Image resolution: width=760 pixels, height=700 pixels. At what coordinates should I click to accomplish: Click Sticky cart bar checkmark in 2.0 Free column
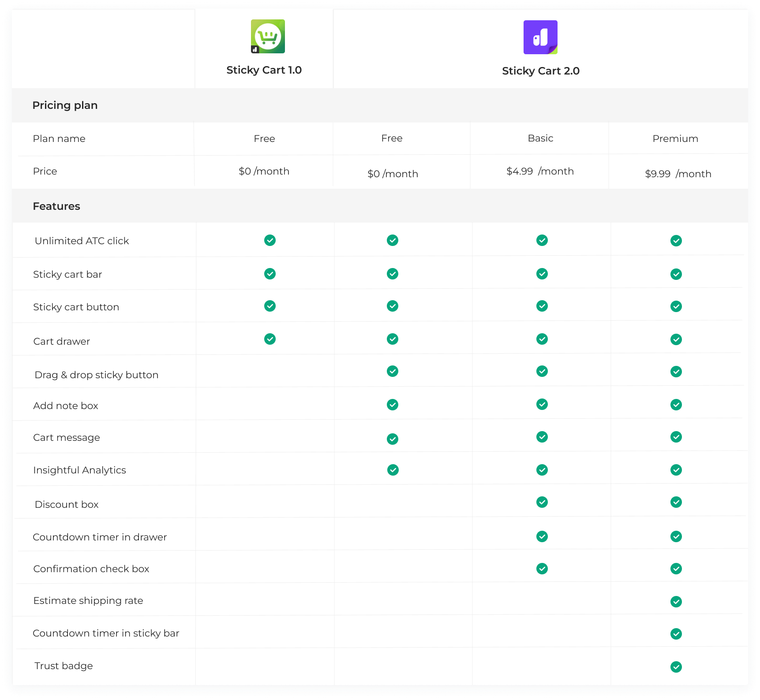click(393, 274)
